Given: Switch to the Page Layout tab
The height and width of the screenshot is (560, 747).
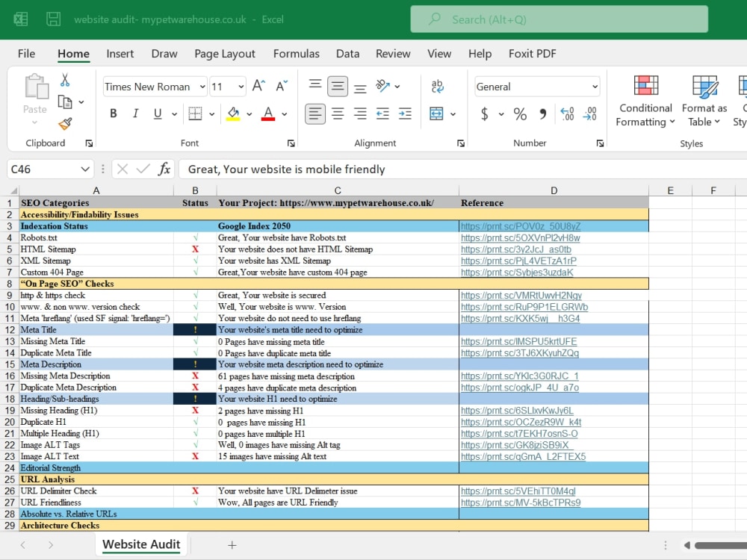Looking at the screenshot, I should [x=225, y=54].
